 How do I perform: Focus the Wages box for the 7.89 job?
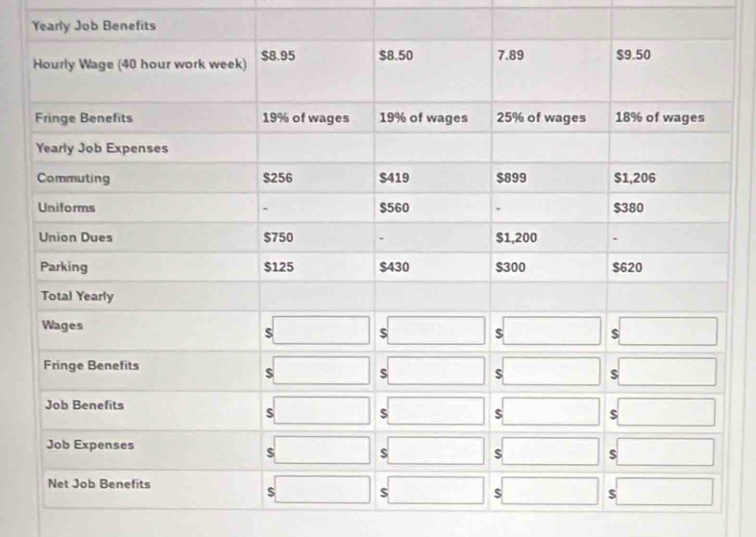(x=553, y=331)
